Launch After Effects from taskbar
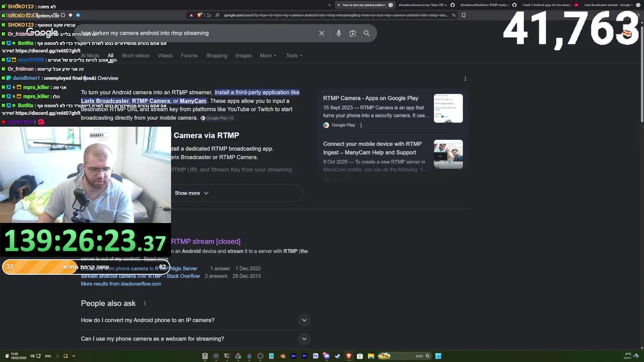The width and height of the screenshot is (644, 362). point(293,356)
